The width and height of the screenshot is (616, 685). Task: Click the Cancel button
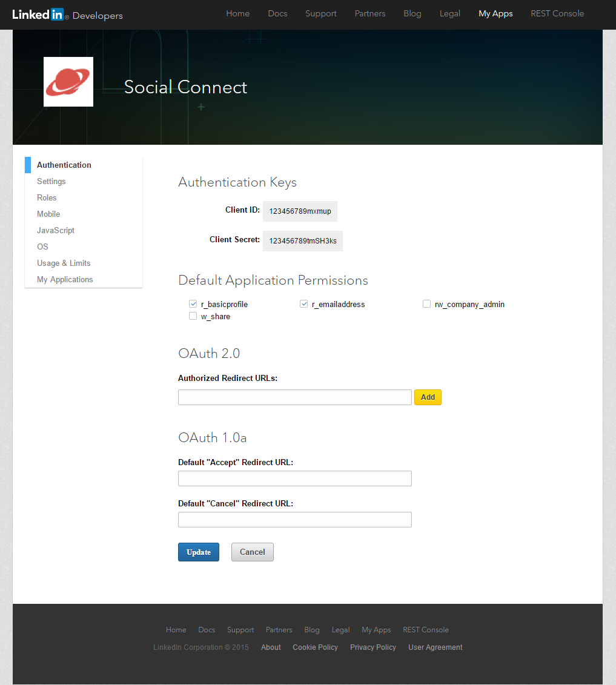tap(253, 552)
